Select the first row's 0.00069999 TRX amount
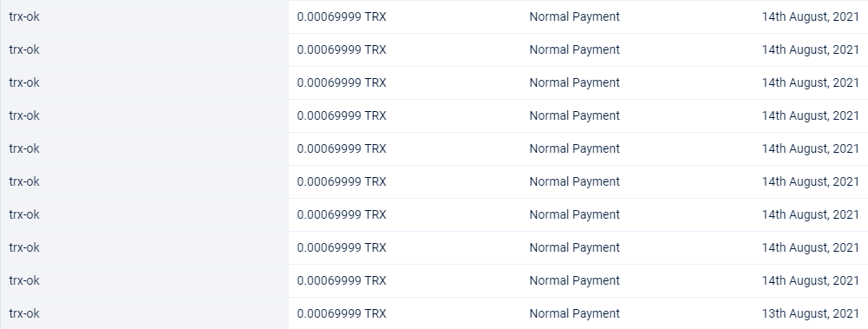 coord(342,16)
